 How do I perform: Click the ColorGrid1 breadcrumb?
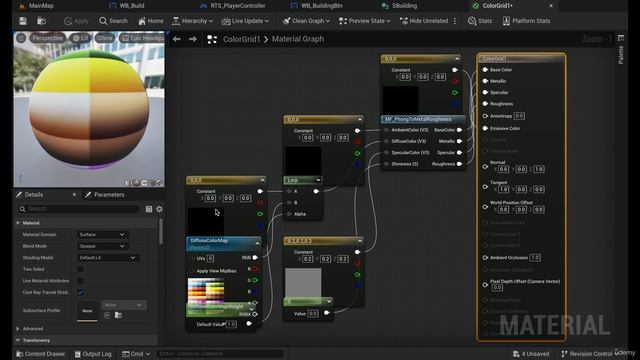click(x=241, y=39)
